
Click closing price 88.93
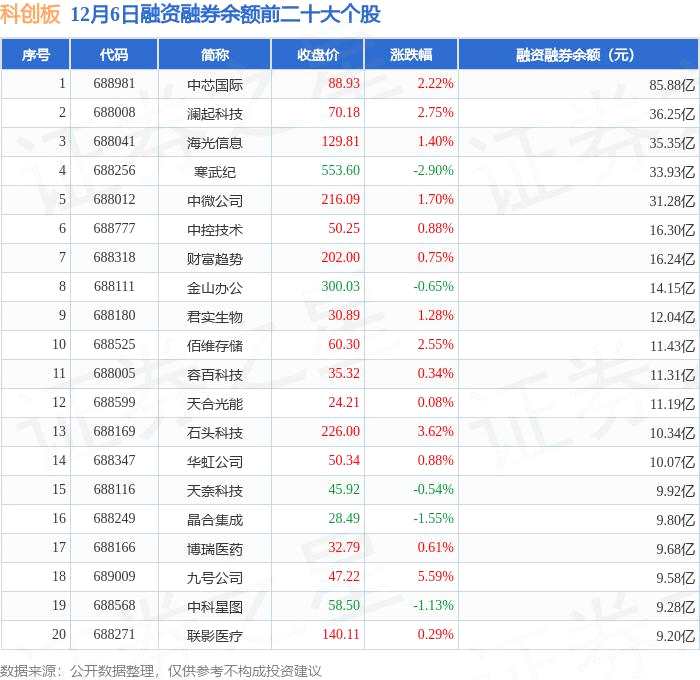point(344,83)
